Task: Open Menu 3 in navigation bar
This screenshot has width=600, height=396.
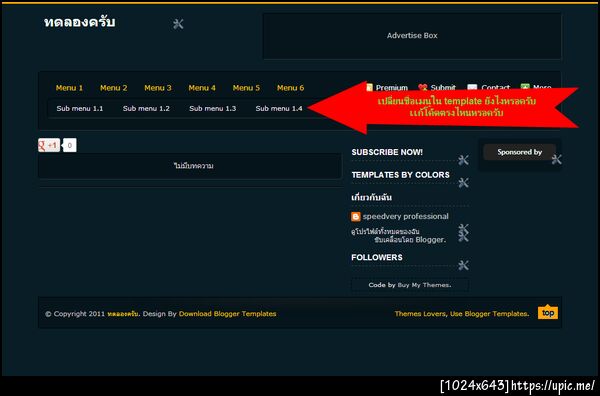Action: coord(158,88)
